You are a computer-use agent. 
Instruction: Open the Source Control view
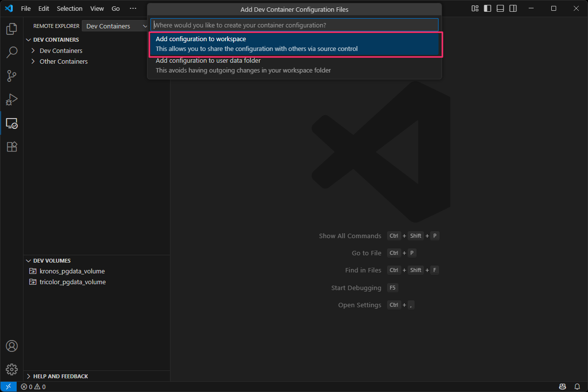pyautogui.click(x=12, y=76)
